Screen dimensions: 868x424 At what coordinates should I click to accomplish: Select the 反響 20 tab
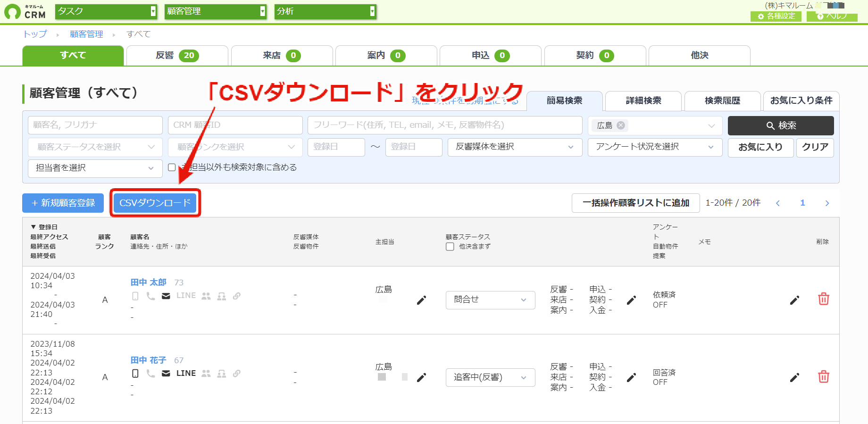[177, 56]
